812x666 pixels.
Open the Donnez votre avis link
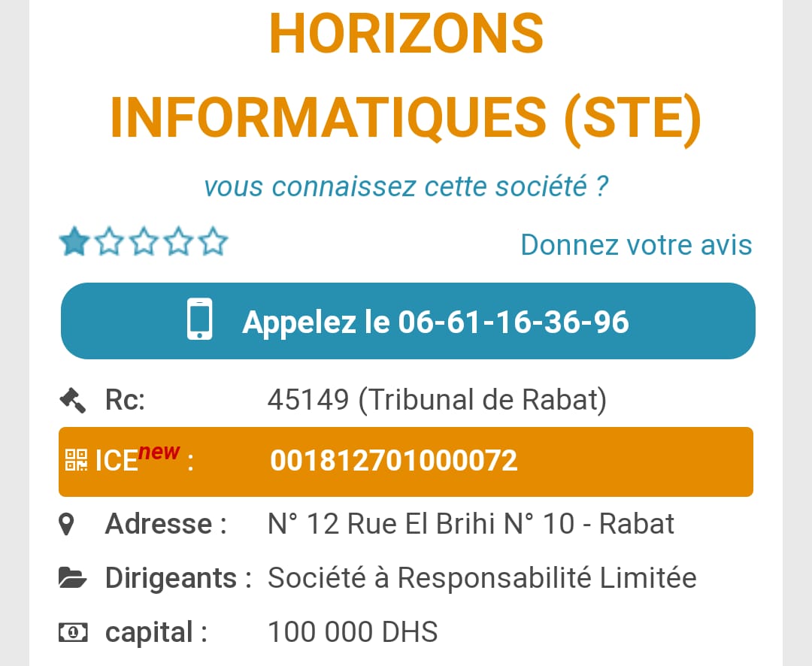pos(636,245)
